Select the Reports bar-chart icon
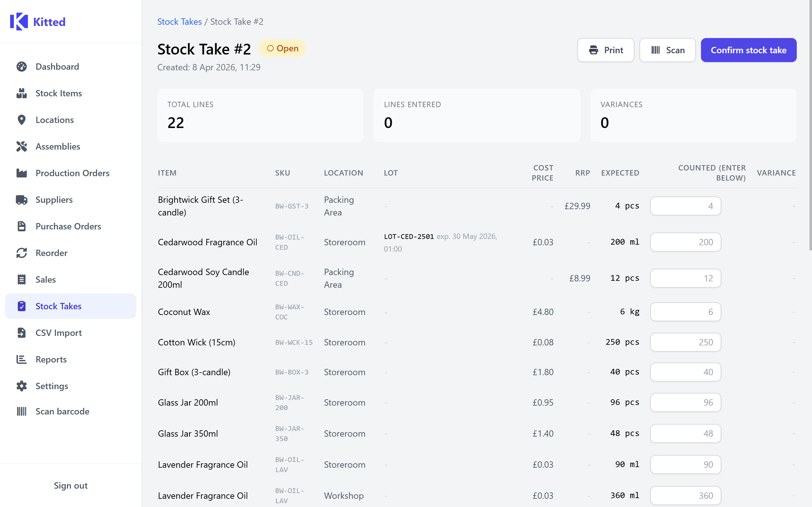Image resolution: width=812 pixels, height=507 pixels. pos(22,359)
